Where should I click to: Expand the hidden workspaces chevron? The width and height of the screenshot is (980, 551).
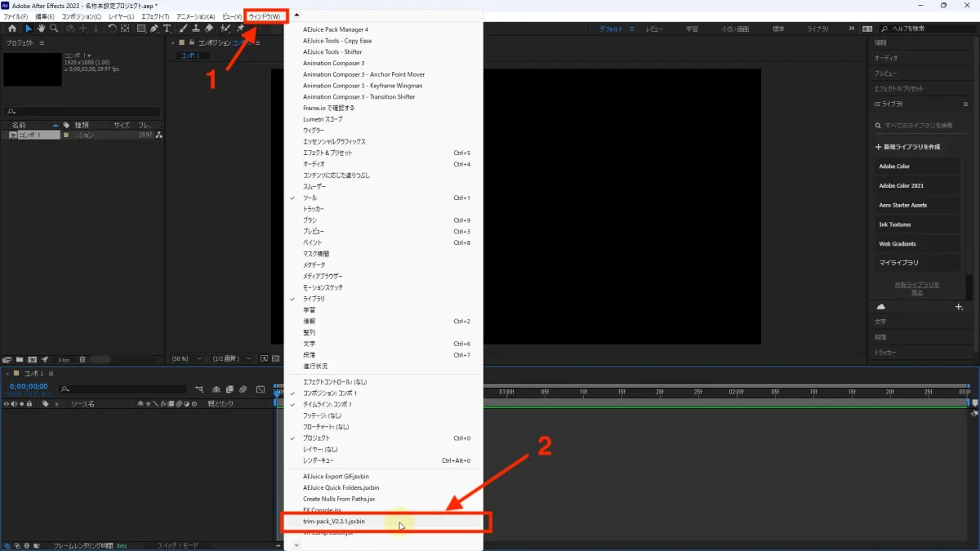click(852, 29)
